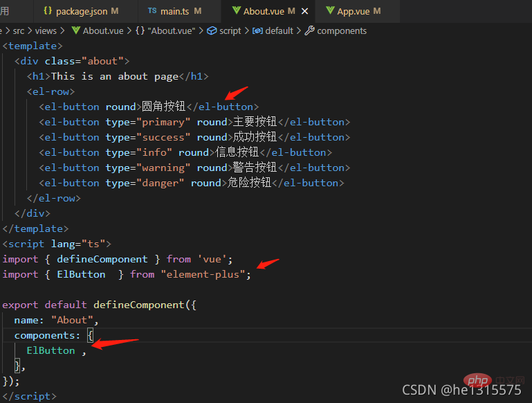Click the braces icon in the breadcrumb
The height and width of the screenshot is (403, 532).
click(140, 30)
